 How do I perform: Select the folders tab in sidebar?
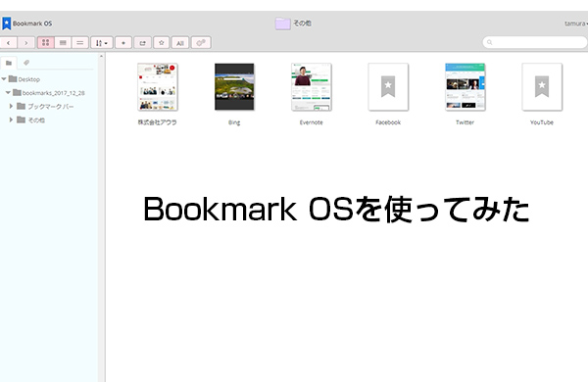click(x=9, y=63)
